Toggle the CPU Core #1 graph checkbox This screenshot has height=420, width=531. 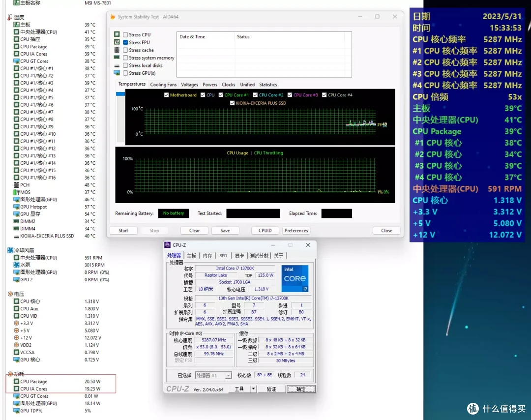tap(221, 95)
